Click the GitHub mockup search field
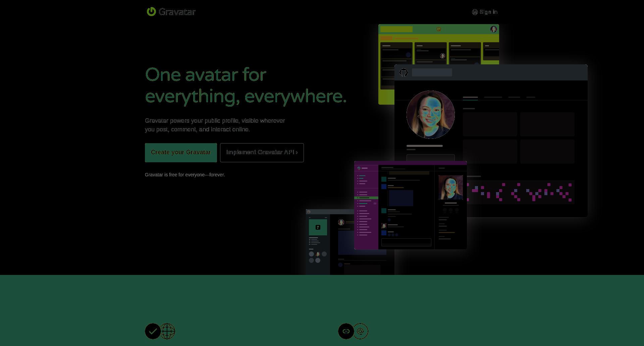This screenshot has width=644, height=346. [x=432, y=72]
